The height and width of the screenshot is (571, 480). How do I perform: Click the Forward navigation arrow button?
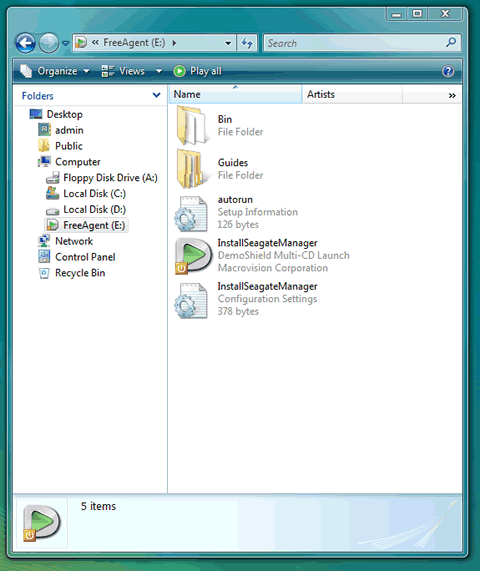tap(48, 43)
